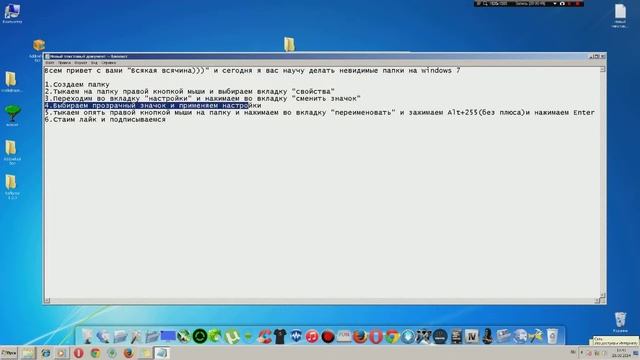Open the Файл menu in Notepad
This screenshot has height=360, width=640.
point(50,63)
